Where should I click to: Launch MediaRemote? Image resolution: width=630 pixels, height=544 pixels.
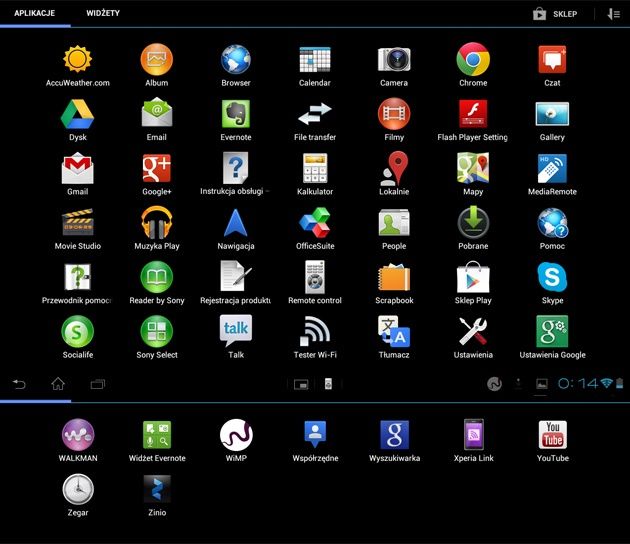(552, 169)
